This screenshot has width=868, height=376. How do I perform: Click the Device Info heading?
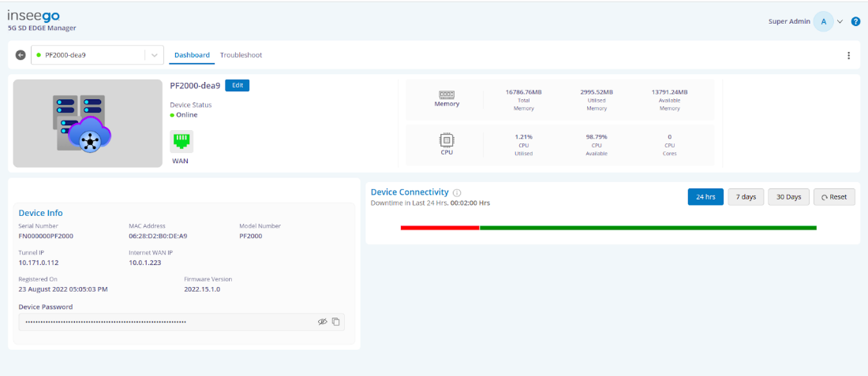[x=41, y=213]
